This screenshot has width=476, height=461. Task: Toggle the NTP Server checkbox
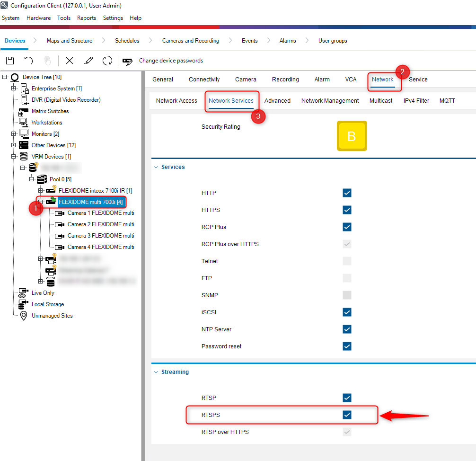point(347,329)
